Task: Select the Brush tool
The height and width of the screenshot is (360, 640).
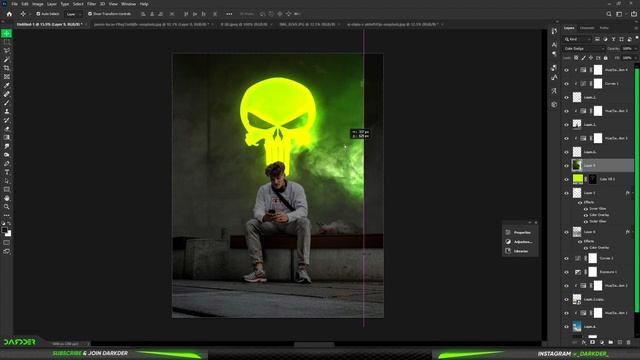Action: point(7,102)
